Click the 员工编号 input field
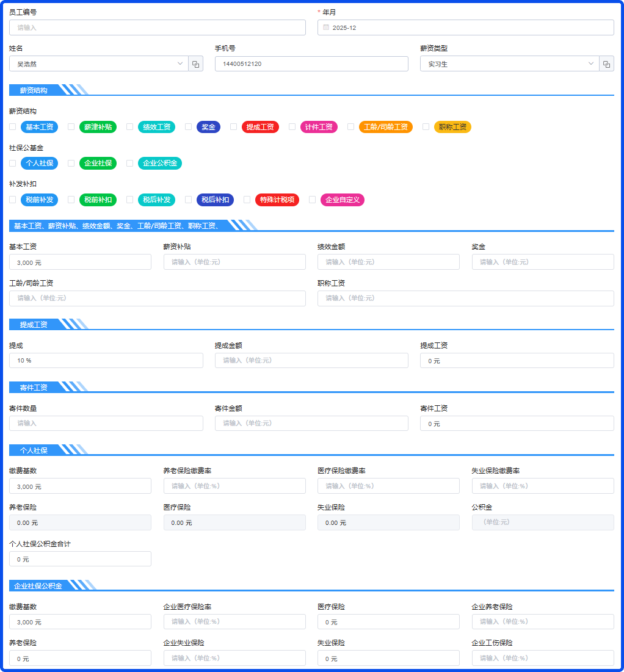 click(157, 27)
